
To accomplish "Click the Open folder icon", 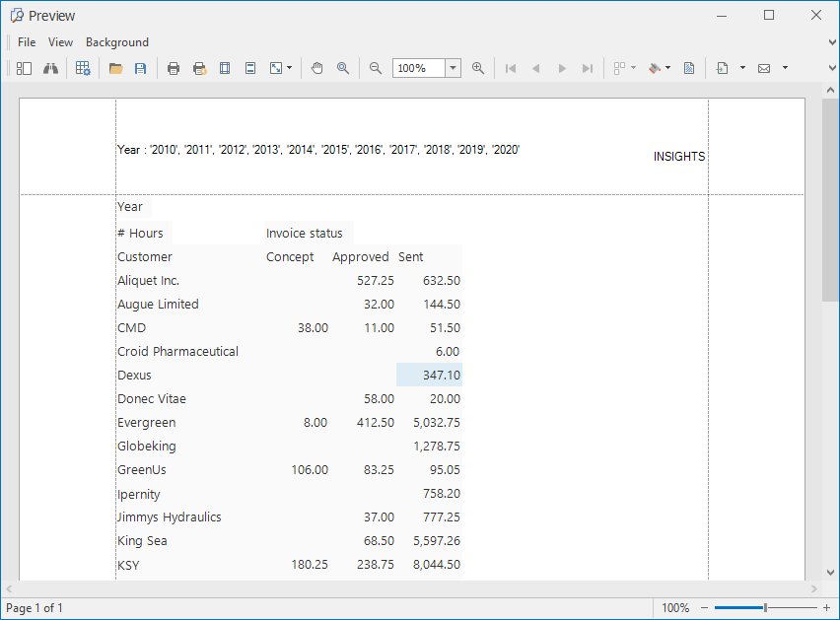I will 115,68.
